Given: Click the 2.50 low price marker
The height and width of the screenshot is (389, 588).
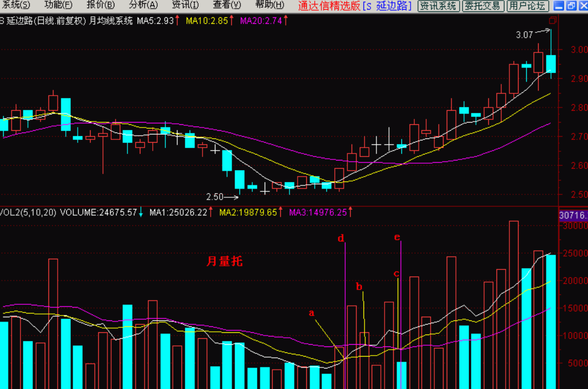Looking at the screenshot, I should 215,197.
